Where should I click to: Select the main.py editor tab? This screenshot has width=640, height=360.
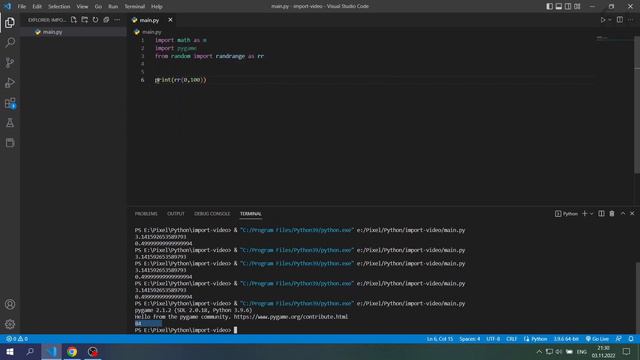tap(149, 20)
